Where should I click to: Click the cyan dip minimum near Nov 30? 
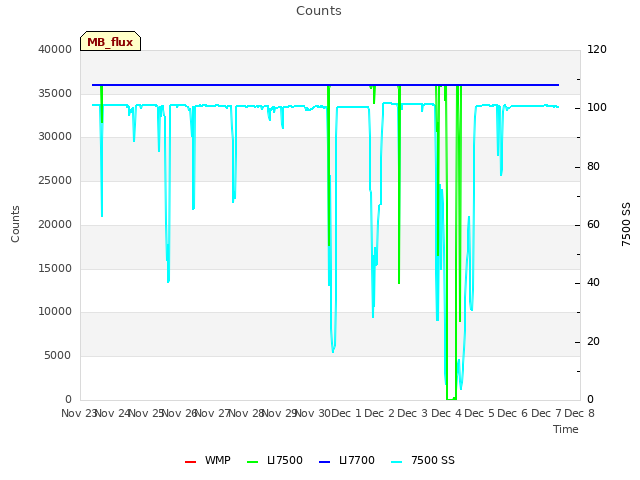pyautogui.click(x=333, y=349)
